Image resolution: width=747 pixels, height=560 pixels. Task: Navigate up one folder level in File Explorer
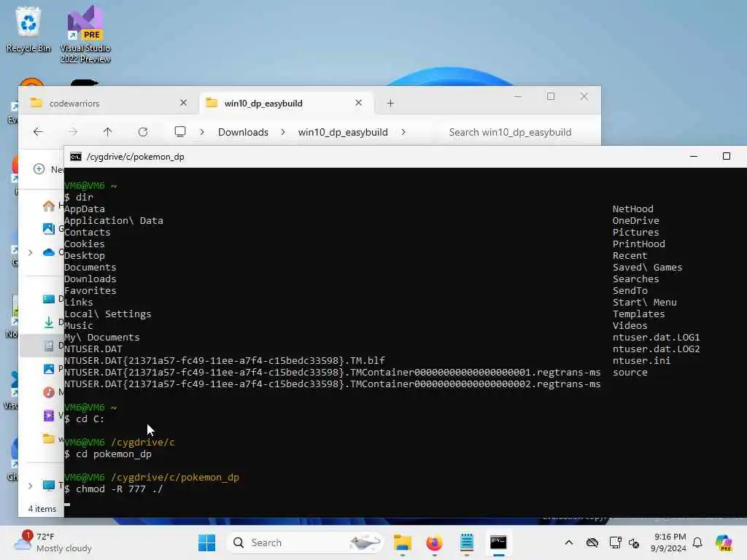point(108,132)
